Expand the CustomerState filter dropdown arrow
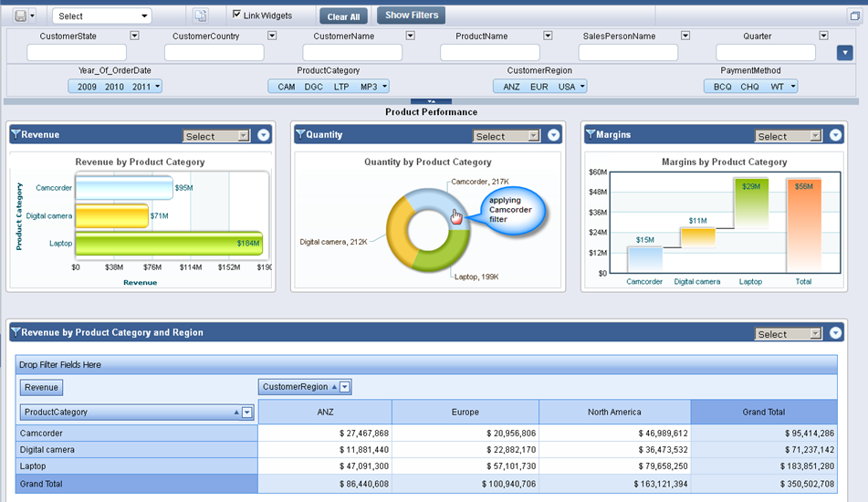The width and height of the screenshot is (868, 502). [134, 36]
